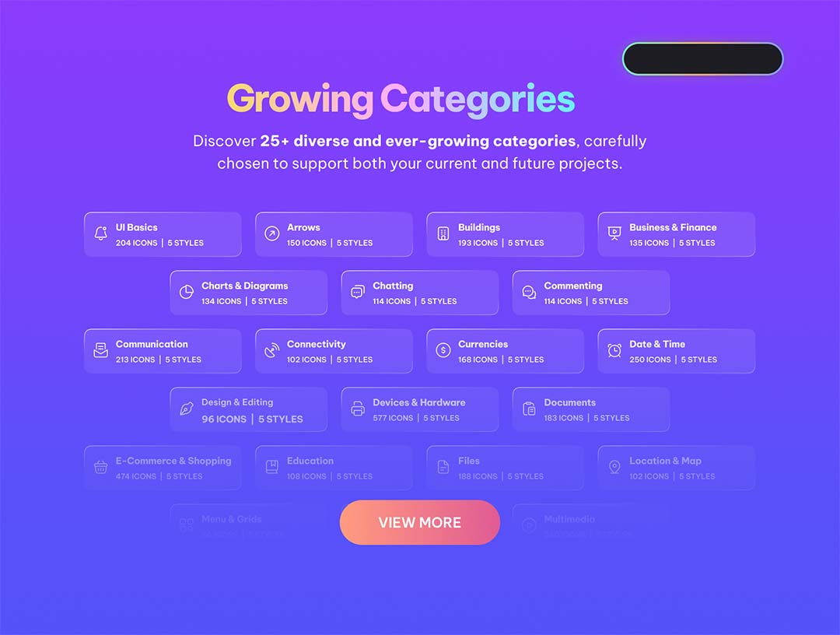This screenshot has height=635, width=840.
Task: Click the presentation board icon on Business & Finance
Action: coord(614,234)
